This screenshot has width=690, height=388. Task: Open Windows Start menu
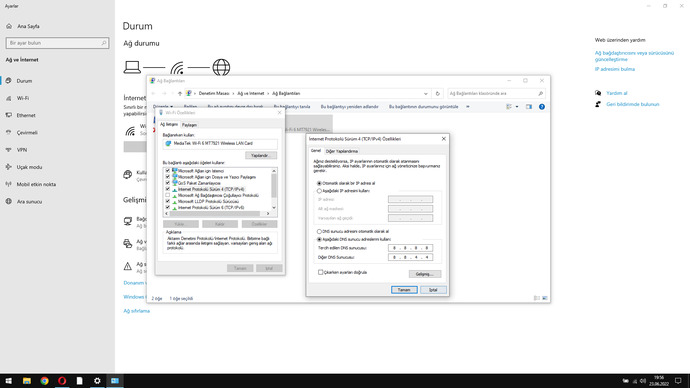click(x=9, y=381)
